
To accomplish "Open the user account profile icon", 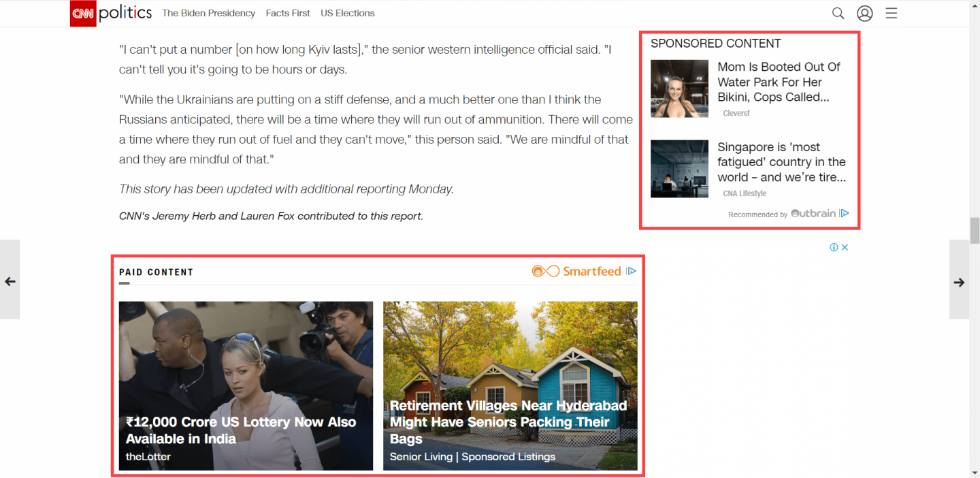I will (x=864, y=14).
